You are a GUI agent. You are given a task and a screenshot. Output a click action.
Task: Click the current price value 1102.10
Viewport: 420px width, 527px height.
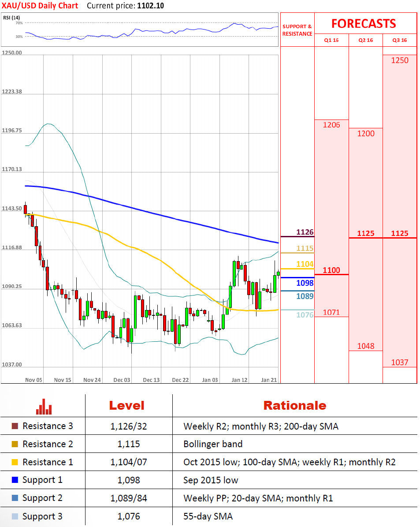coord(151,6)
